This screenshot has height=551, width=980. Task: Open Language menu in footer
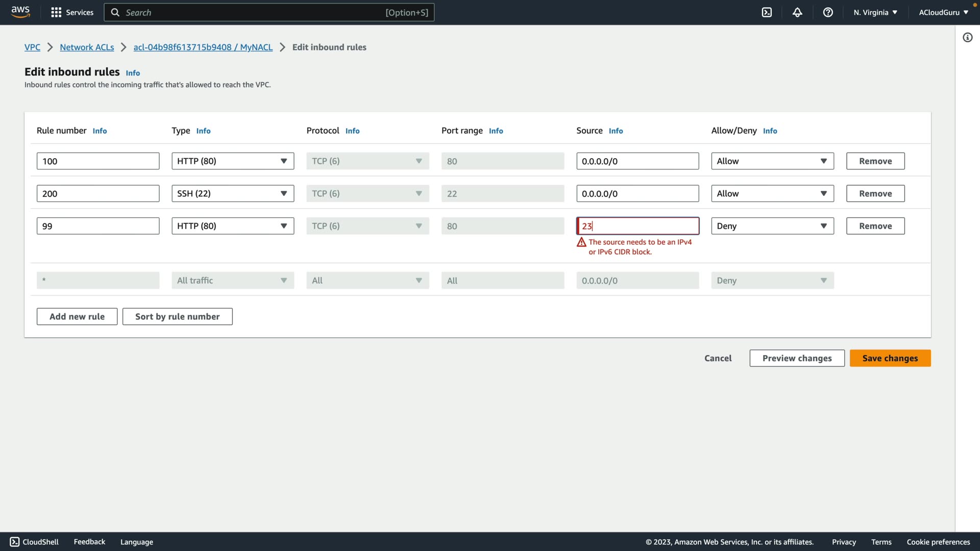click(x=136, y=542)
